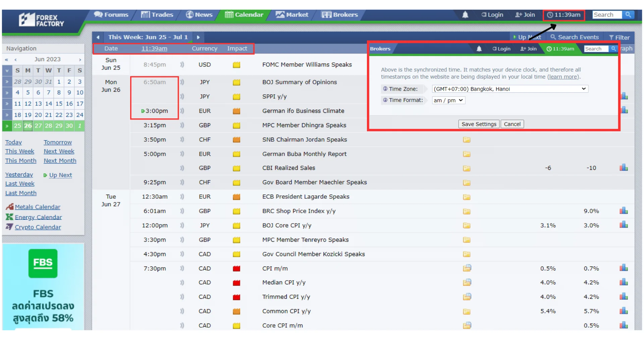Open the Time Format dropdown

click(x=448, y=100)
